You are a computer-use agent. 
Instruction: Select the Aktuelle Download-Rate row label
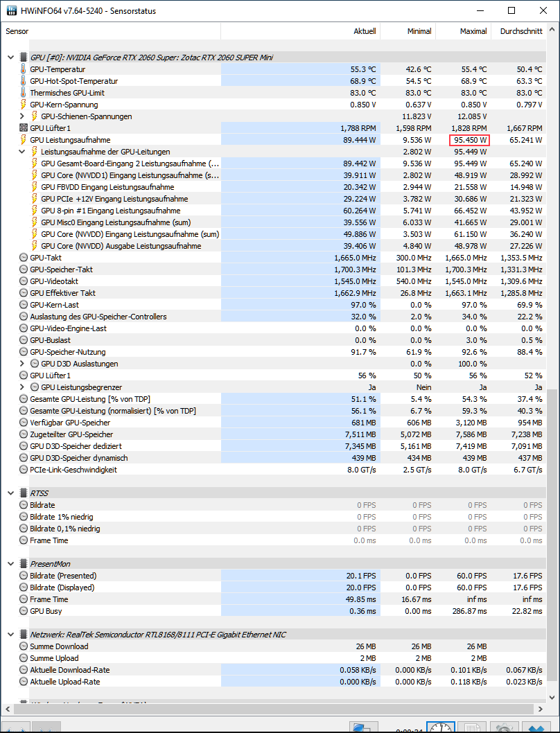coord(70,670)
